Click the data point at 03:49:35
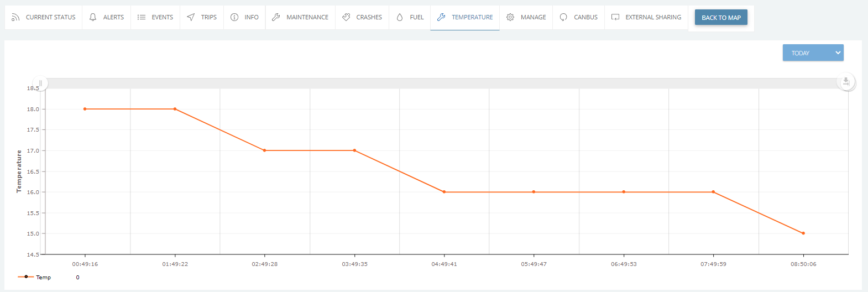Image resolution: width=868 pixels, height=292 pixels. tap(354, 150)
